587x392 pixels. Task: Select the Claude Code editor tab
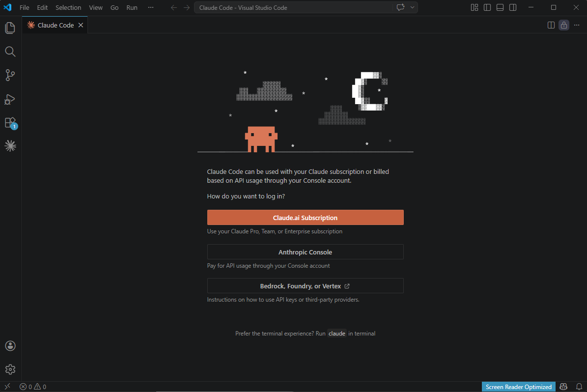coord(55,25)
